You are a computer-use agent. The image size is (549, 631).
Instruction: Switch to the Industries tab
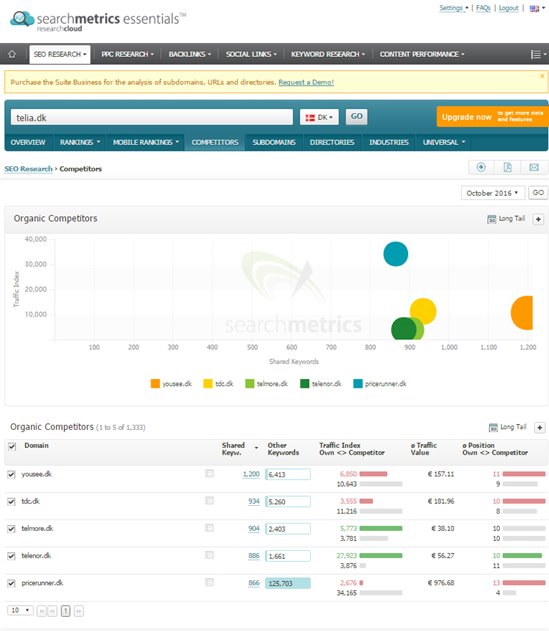(389, 142)
